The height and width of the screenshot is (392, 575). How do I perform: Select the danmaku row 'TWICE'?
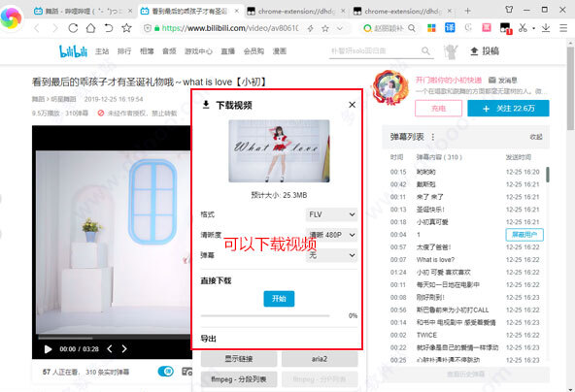coord(464,335)
